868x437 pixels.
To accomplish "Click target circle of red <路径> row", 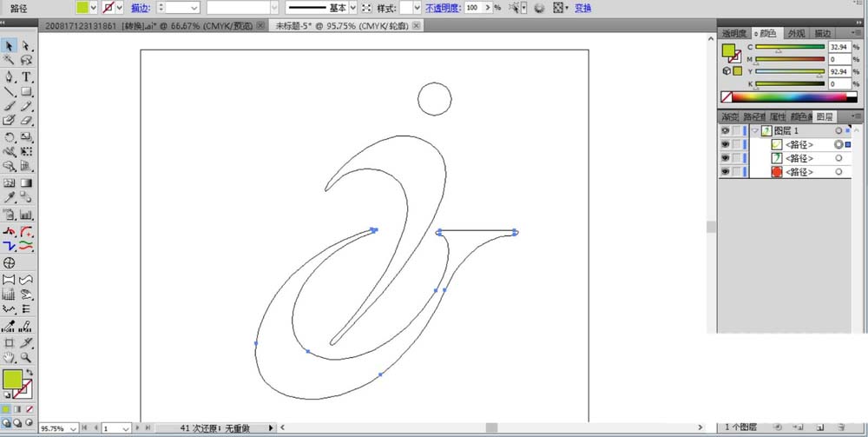I will 838,172.
